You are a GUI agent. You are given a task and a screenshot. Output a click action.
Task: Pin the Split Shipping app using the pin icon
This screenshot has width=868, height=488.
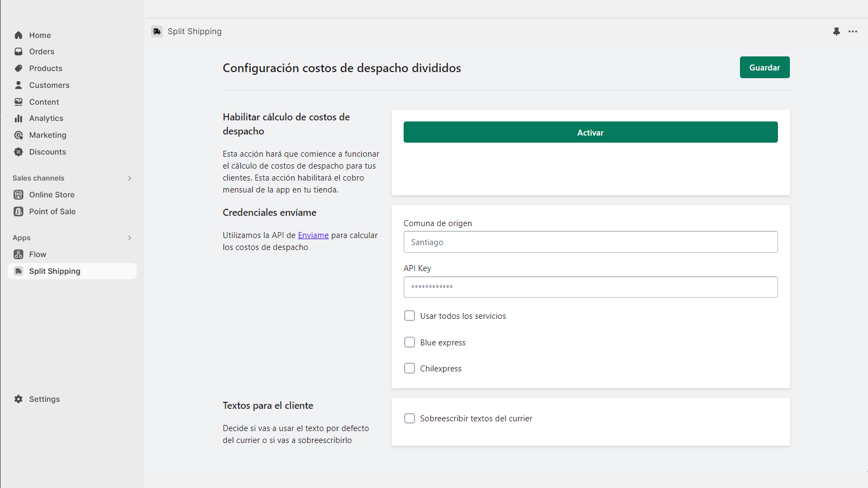click(x=836, y=31)
